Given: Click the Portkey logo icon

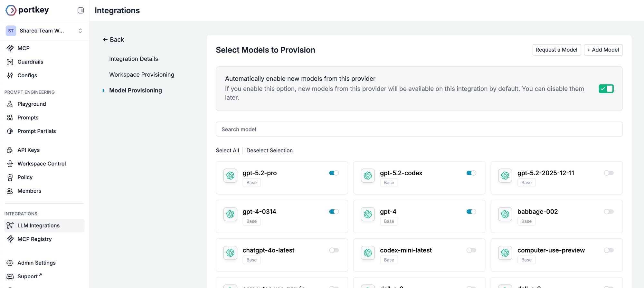Looking at the screenshot, I should [11, 10].
